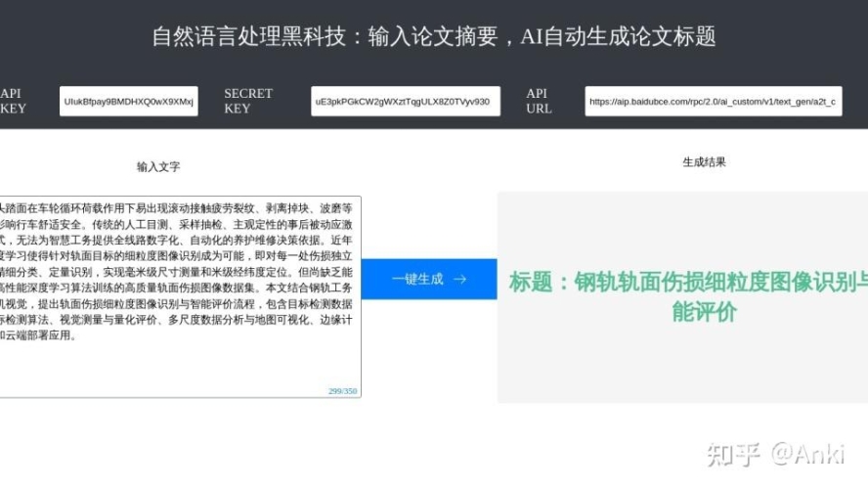
Task: Click the SECRET KEY label
Action: [x=248, y=101]
